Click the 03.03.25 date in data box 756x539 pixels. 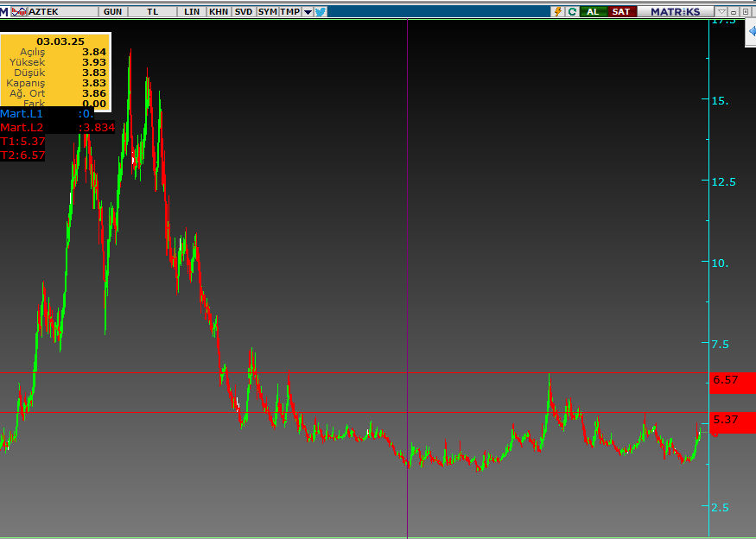(x=60, y=41)
